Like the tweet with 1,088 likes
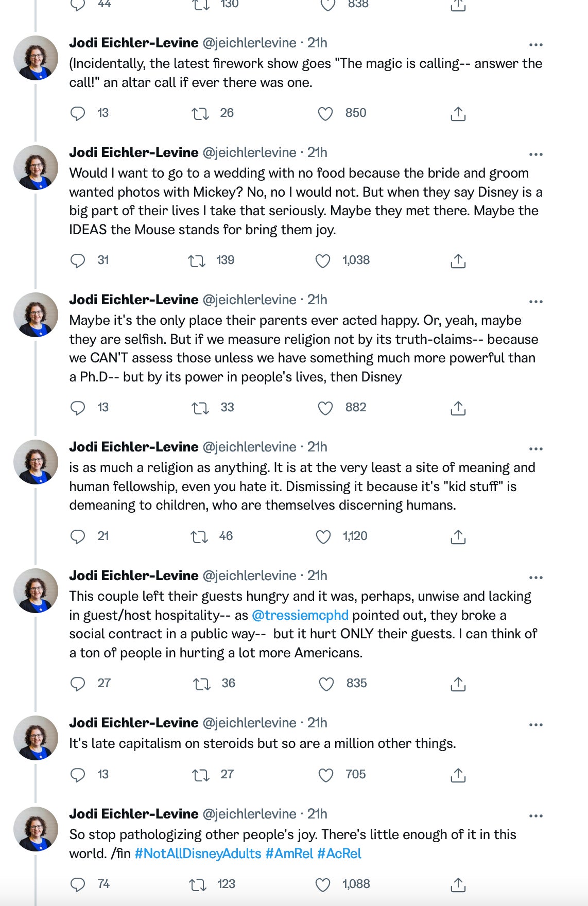Screen dimensions: 588x906 [322, 885]
